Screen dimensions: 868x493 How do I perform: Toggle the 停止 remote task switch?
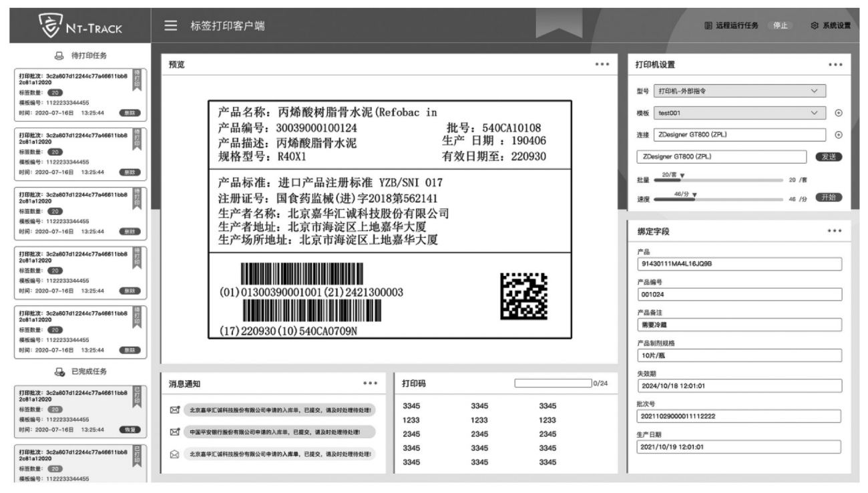780,25
